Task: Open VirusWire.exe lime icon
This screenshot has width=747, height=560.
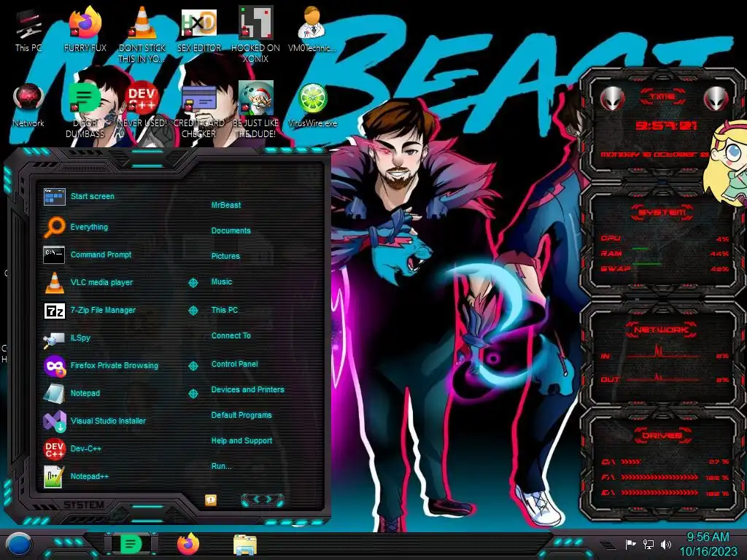Action: pos(312,106)
